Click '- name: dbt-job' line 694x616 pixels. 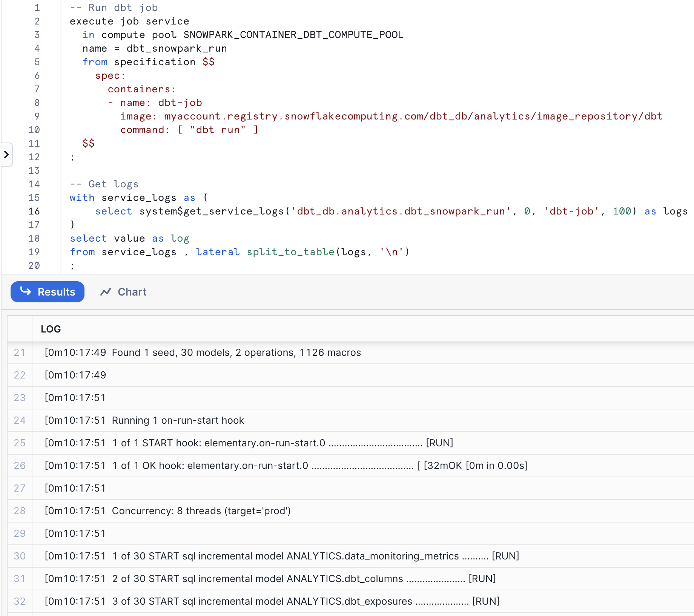pos(155,103)
